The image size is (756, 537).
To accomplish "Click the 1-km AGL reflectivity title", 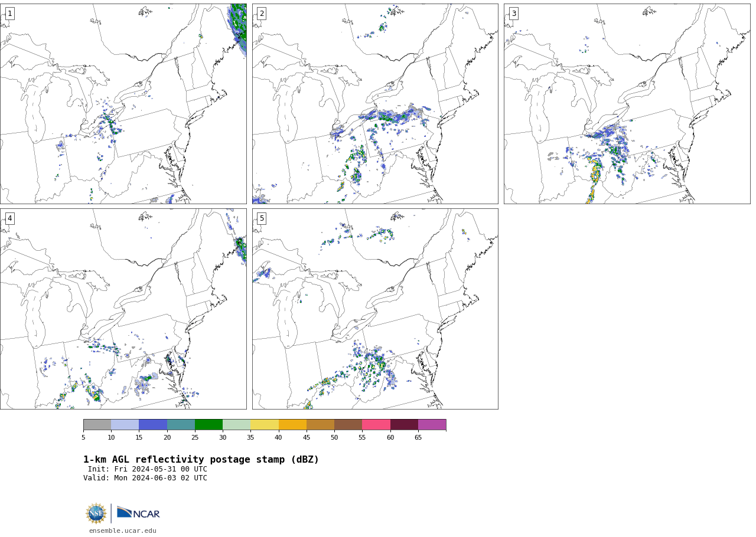I will (201, 460).
